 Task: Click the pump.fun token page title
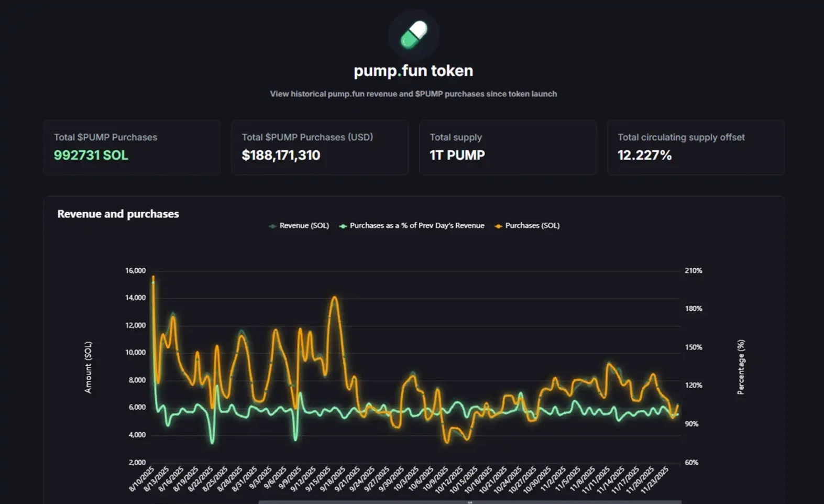(x=413, y=71)
